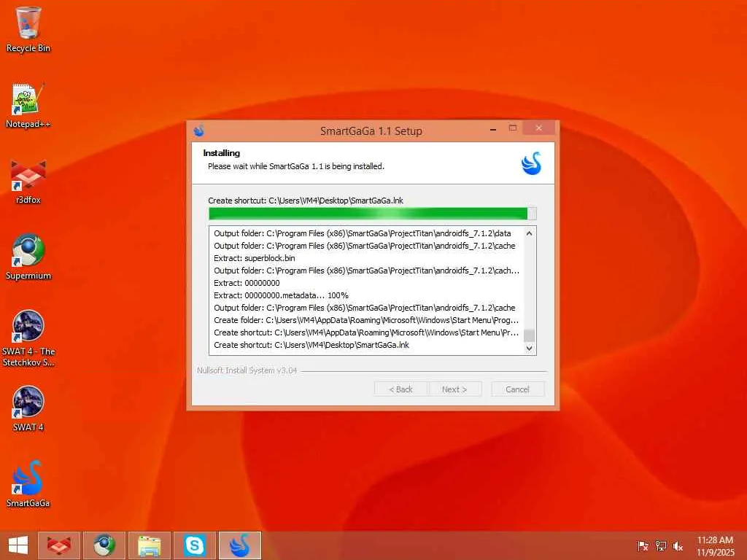Click the install log scrollbar thumb
Viewport: 747px width, 560px height.
pyautogui.click(x=530, y=335)
